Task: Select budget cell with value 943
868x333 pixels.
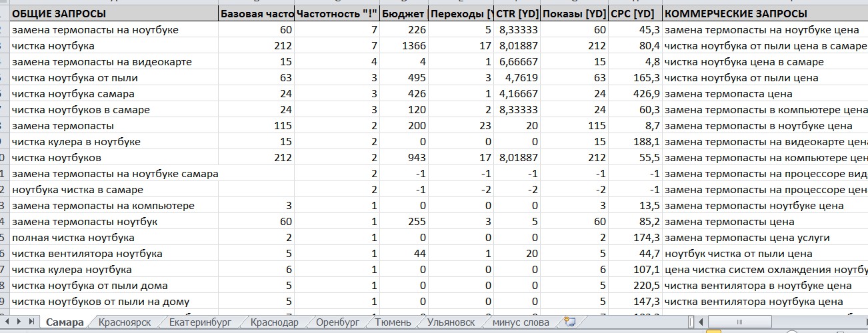Action: [404, 158]
